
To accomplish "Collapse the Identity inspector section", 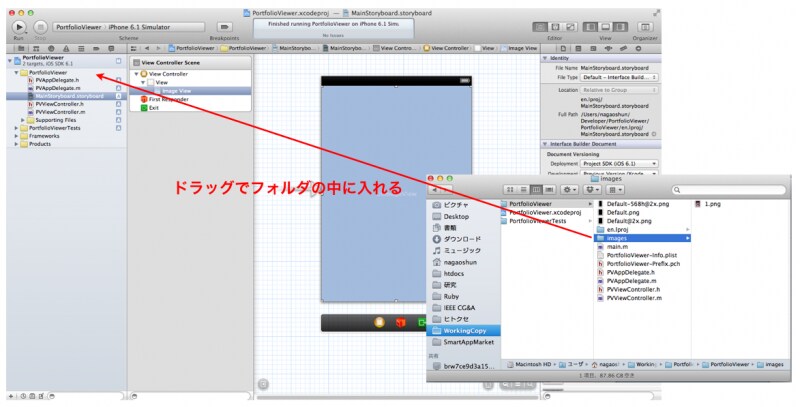I will [545, 58].
